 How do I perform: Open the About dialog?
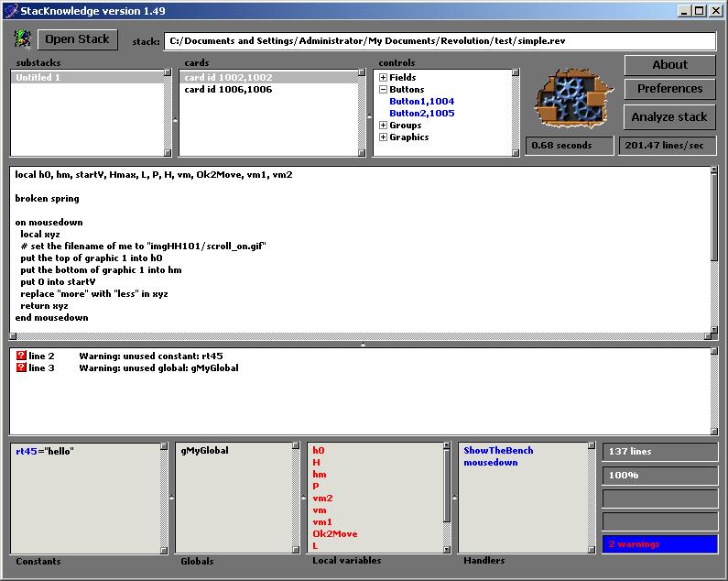669,65
